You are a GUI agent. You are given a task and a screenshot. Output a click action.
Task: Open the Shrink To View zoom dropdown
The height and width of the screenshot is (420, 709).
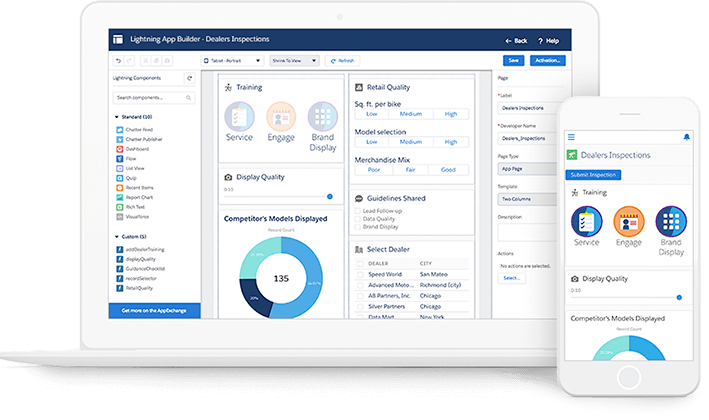click(x=294, y=61)
